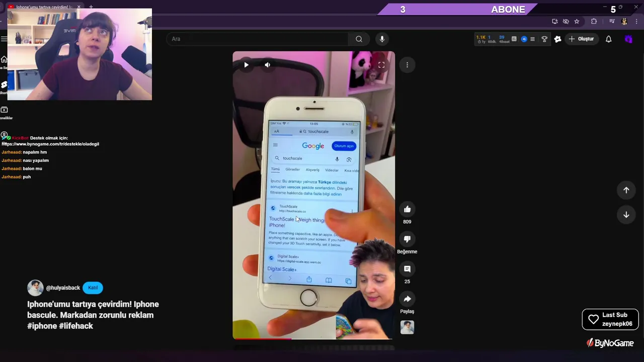Open the browser three-dot menu
644x362 pixels.
[636, 21]
